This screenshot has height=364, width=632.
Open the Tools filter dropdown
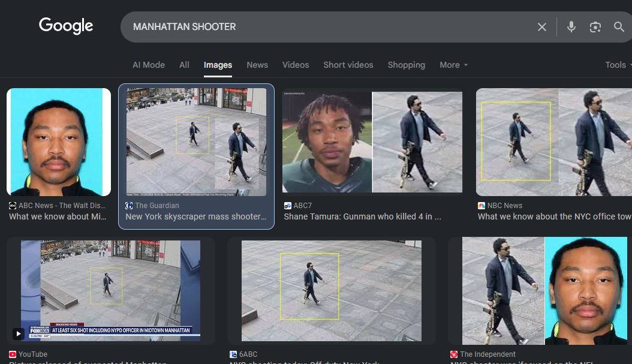point(616,65)
